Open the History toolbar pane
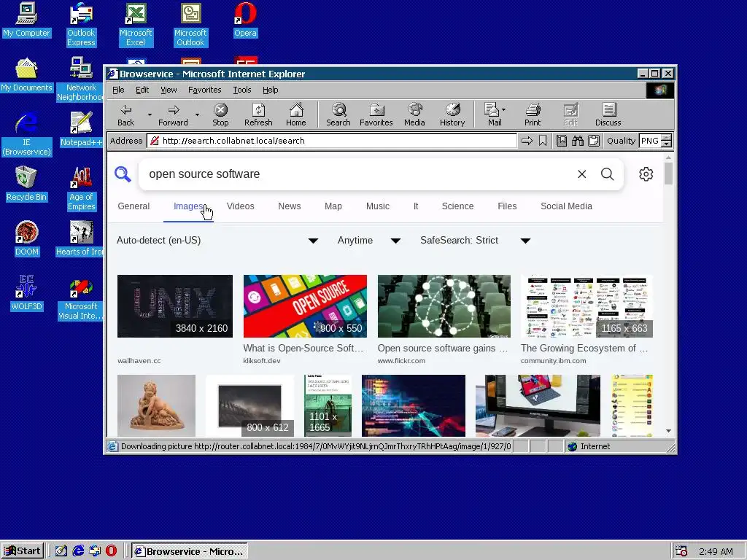 [x=452, y=114]
